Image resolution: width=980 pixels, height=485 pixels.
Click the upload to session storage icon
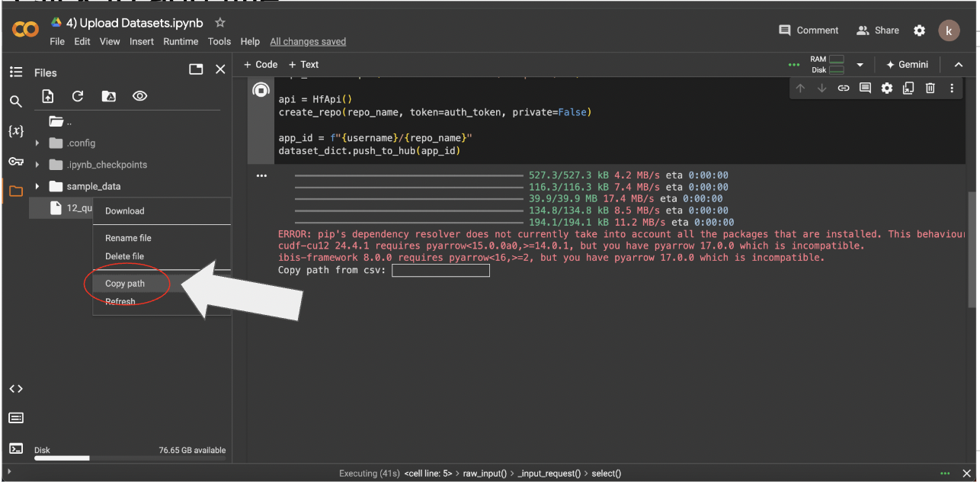point(48,96)
